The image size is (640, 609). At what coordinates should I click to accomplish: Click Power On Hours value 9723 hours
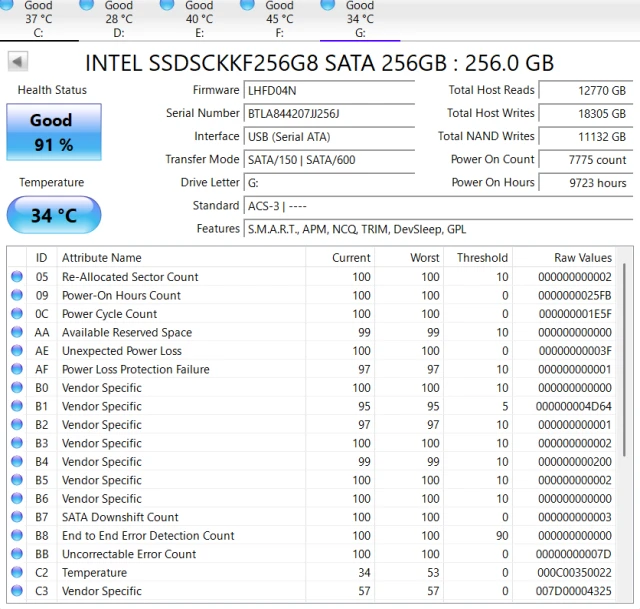pos(586,182)
